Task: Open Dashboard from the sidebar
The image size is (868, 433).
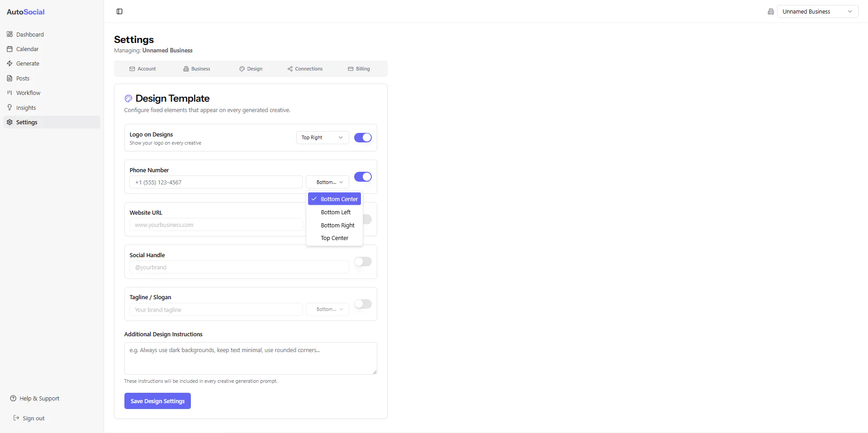Action: [x=52, y=34]
